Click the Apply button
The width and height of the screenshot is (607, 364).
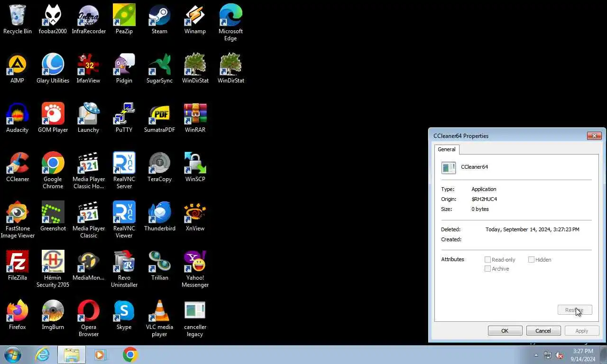[x=582, y=331]
